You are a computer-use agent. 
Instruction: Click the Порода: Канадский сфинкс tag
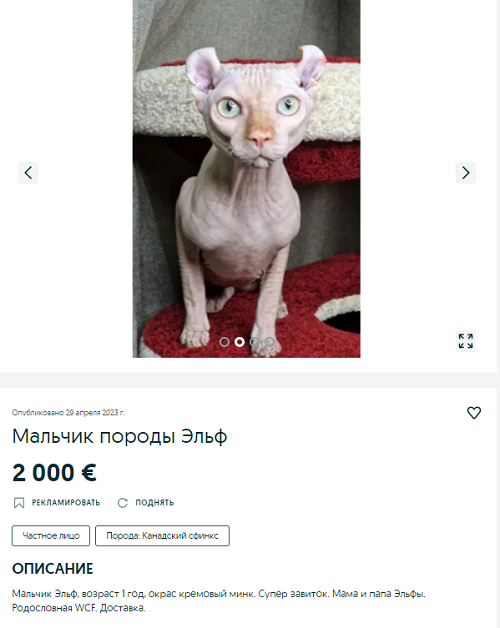click(x=162, y=535)
